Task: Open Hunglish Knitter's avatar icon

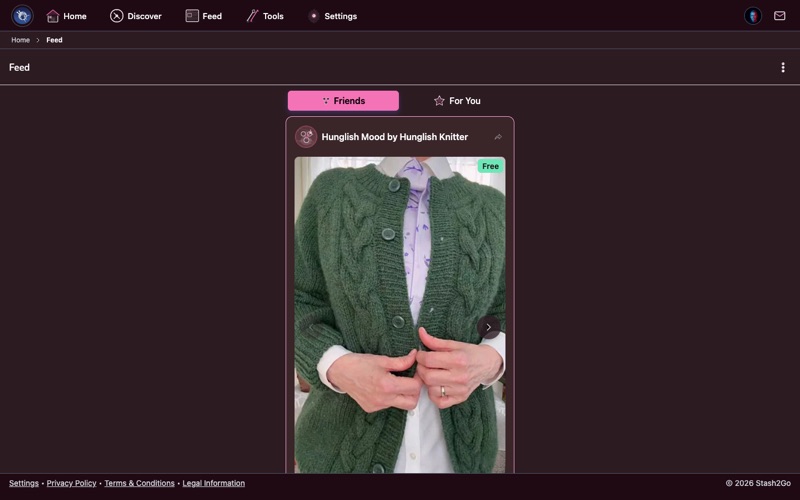Action: (x=306, y=137)
